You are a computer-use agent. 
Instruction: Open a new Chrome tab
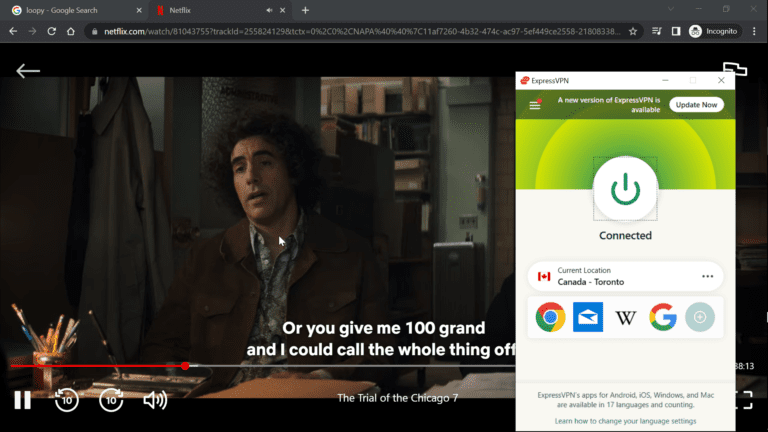(305, 10)
